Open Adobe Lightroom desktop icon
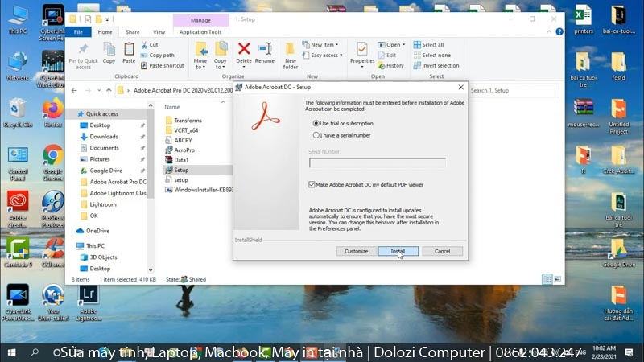This screenshot has height=362, width=644. click(x=89, y=302)
